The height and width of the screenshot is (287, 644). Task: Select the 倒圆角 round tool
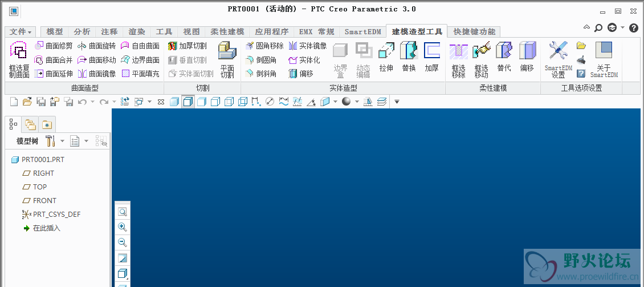click(261, 60)
